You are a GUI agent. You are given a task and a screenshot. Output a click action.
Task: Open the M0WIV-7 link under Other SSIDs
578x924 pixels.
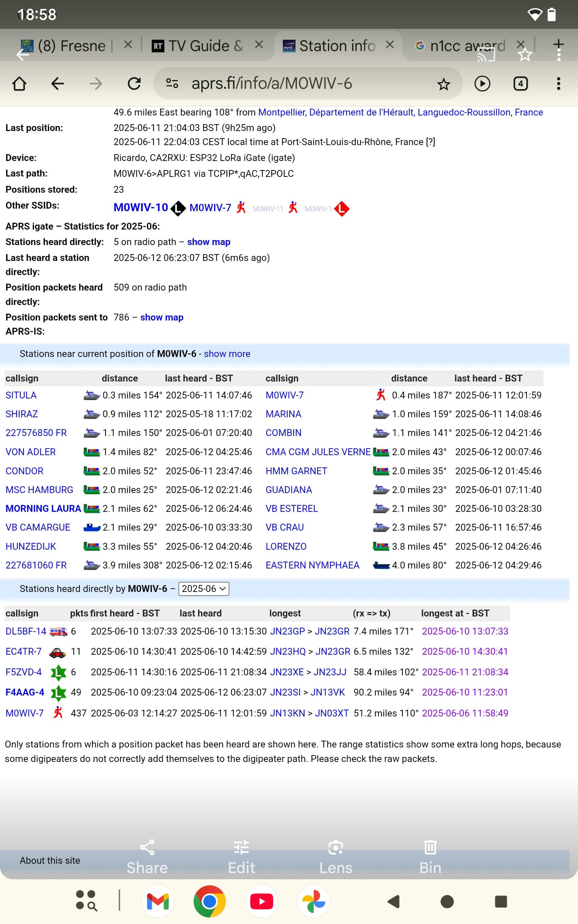[x=210, y=208]
